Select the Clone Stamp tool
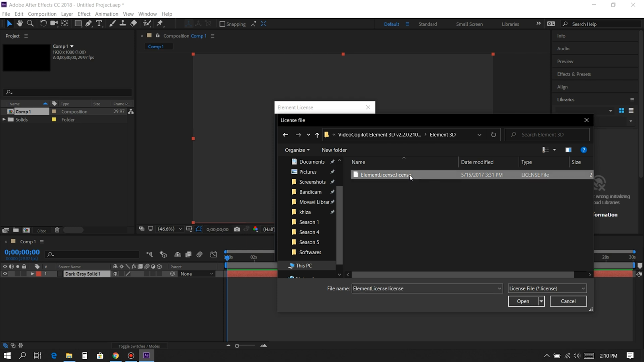Screen dimensions: 644x362 pyautogui.click(x=123, y=24)
